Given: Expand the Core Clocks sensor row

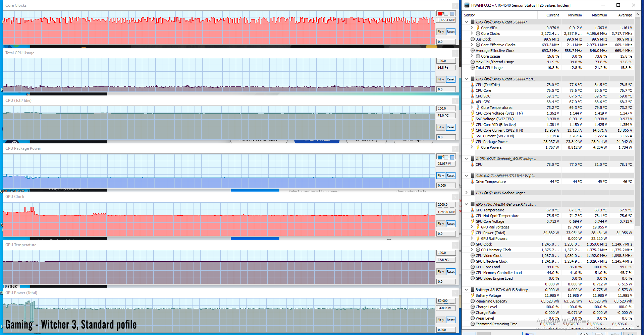Looking at the screenshot, I should point(472,33).
